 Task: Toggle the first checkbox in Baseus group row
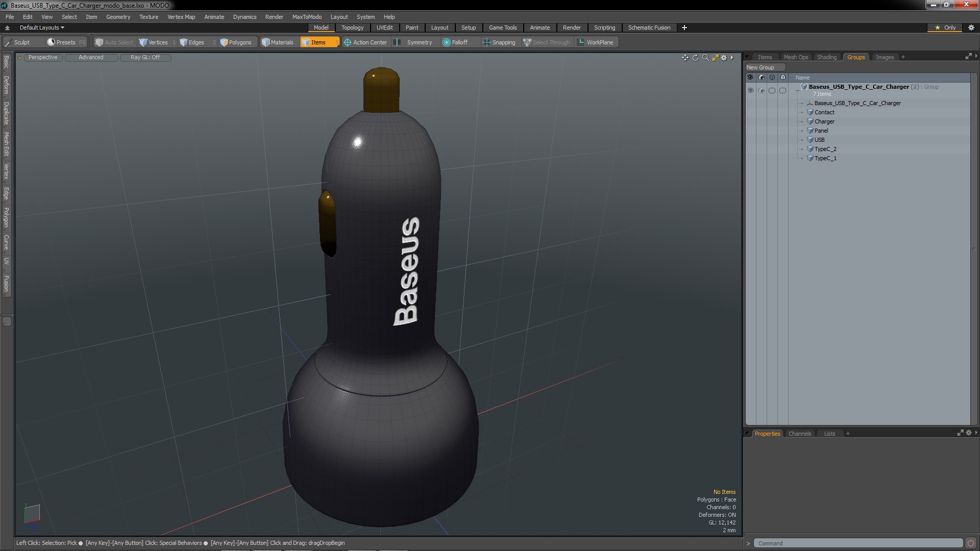[x=772, y=90]
